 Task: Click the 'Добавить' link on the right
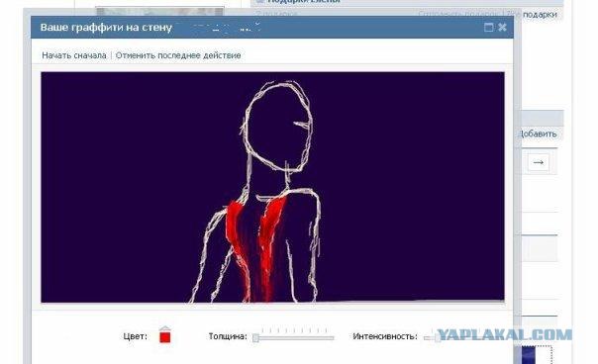[x=539, y=134]
